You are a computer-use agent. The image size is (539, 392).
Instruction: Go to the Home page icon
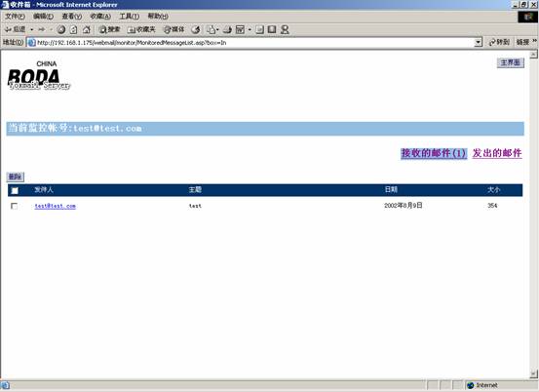coord(87,30)
